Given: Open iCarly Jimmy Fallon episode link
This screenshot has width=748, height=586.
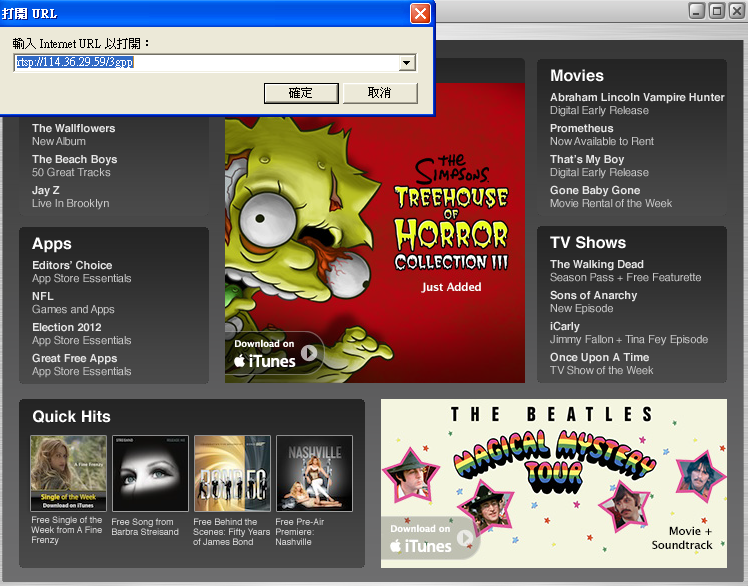Looking at the screenshot, I should pos(629,333).
